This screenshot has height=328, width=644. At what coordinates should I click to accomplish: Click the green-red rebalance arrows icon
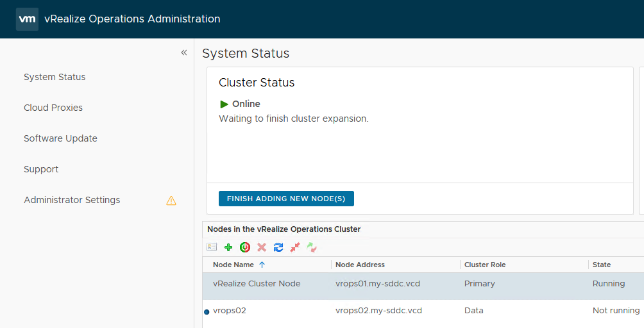click(312, 247)
